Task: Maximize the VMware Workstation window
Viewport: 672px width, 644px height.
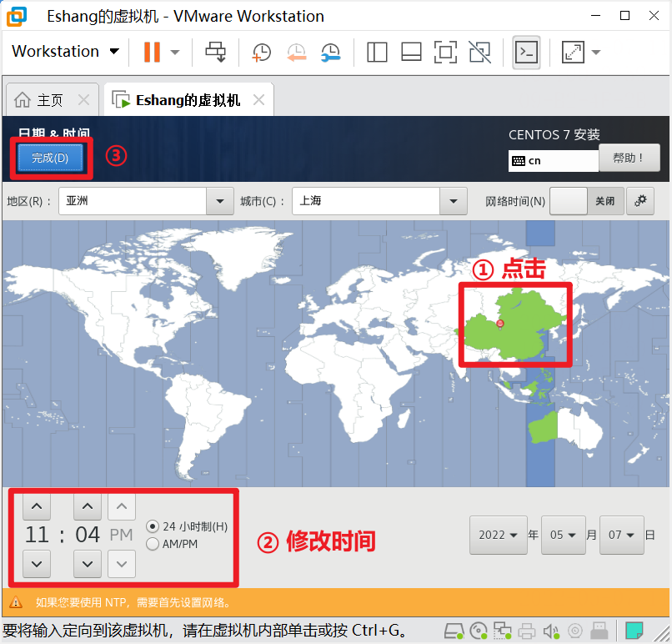Action: [624, 16]
